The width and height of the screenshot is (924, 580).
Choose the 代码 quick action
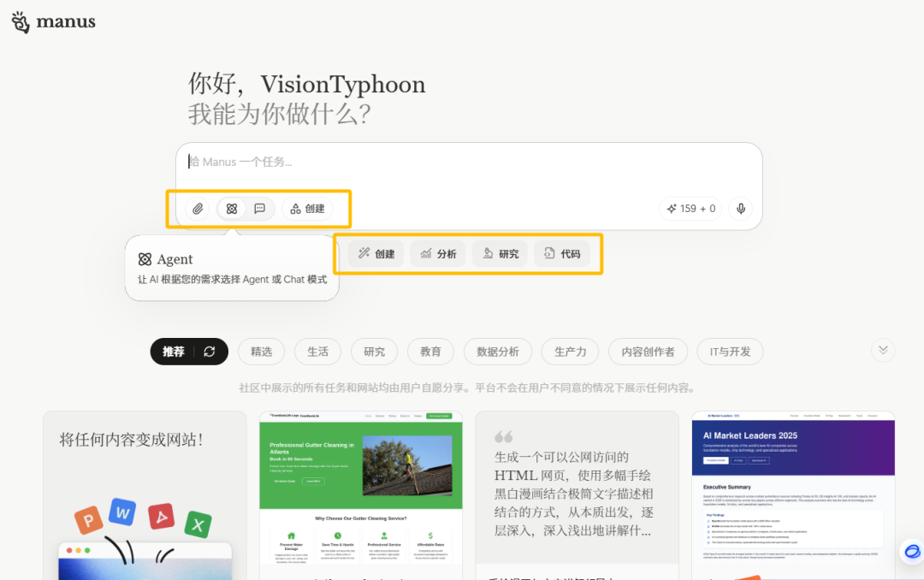pos(562,254)
